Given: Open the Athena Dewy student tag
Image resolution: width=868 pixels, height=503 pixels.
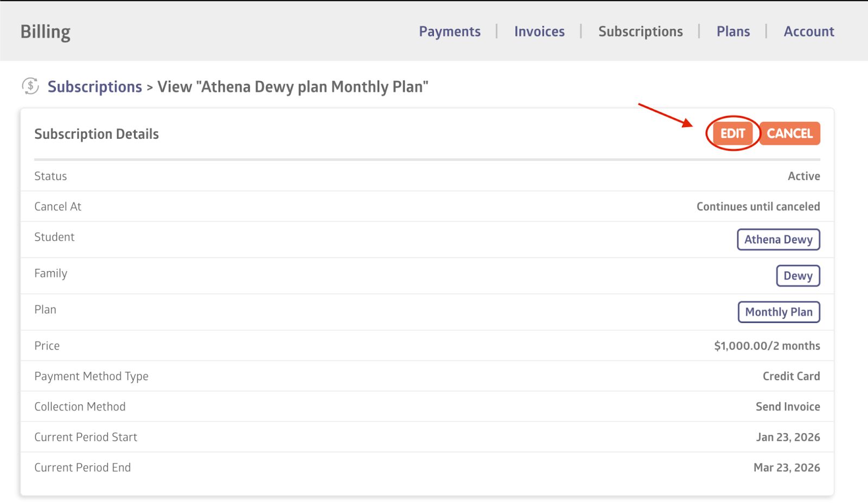Looking at the screenshot, I should click(778, 240).
